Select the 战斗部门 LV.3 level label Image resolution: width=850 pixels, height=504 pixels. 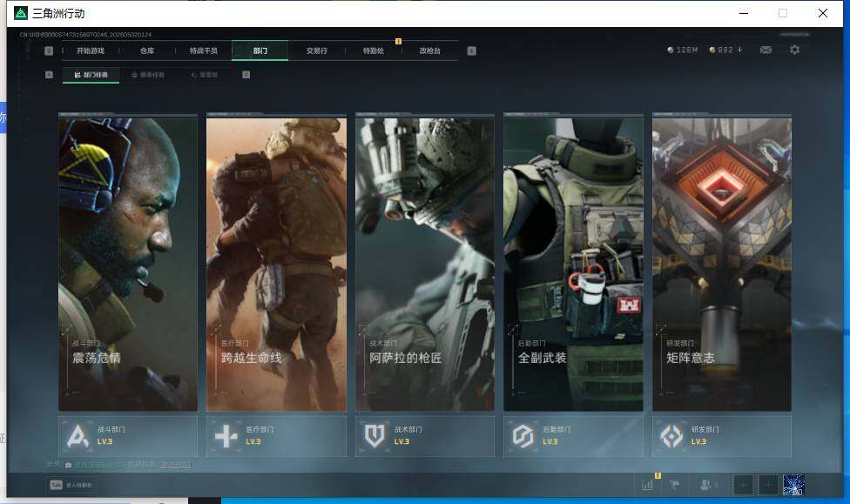tap(105, 441)
